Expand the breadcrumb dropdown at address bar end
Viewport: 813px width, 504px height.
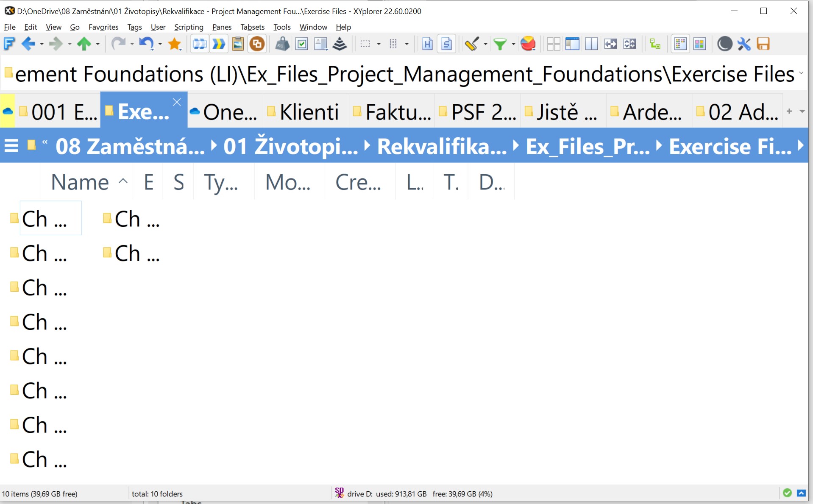[801, 73]
